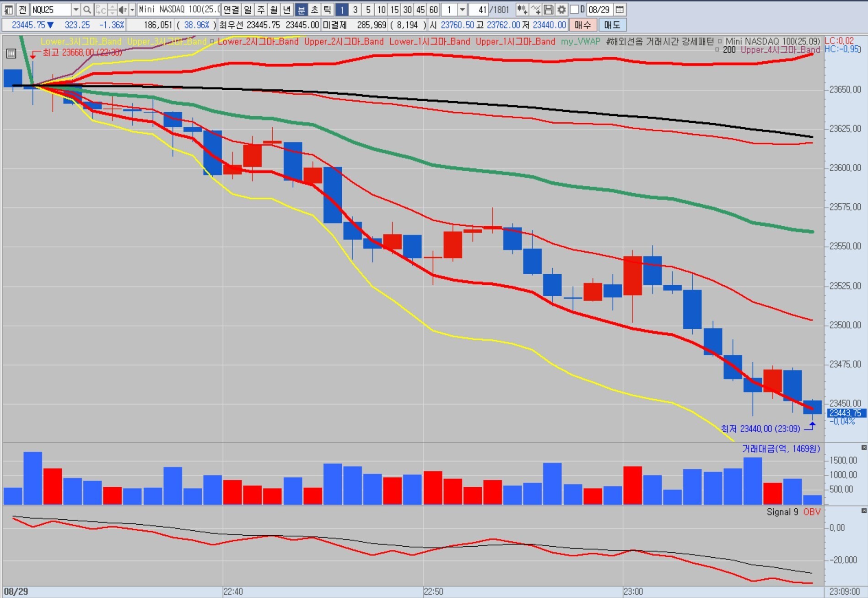Viewport: 868px width, 598px height.
Task: Click the add line indicator icon
Action: (535, 10)
